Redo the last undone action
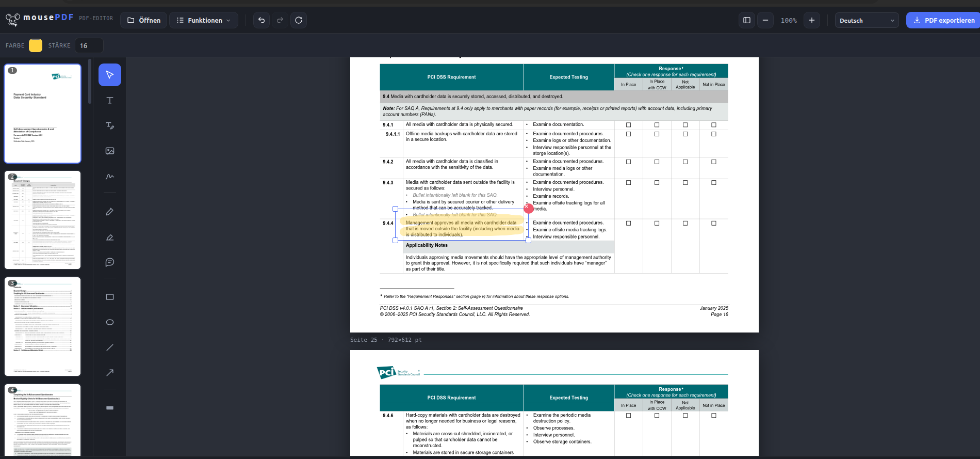Screen dimensions: 980x459 click(x=280, y=20)
